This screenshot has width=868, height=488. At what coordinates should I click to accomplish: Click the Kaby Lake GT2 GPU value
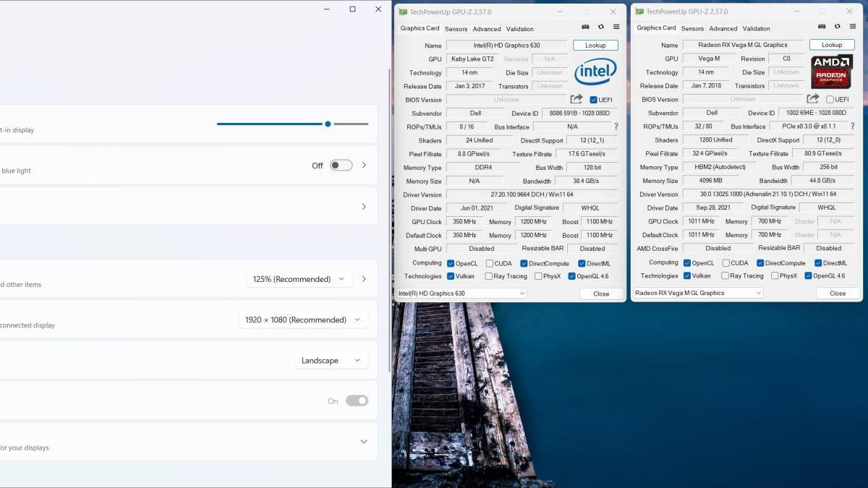(472, 59)
